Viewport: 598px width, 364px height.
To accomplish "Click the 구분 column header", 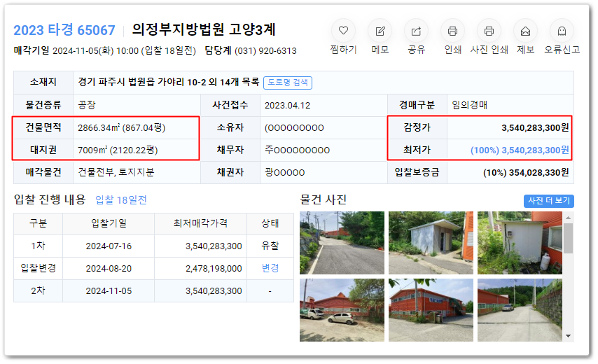I will [38, 223].
